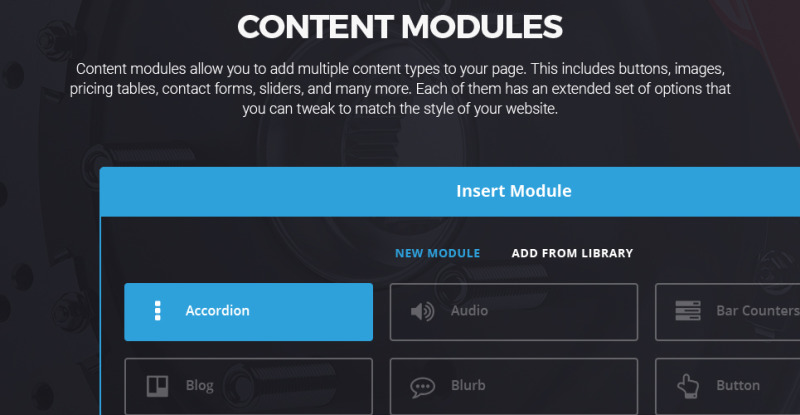The height and width of the screenshot is (415, 800).
Task: Click the Bar Counters stacked bars icon
Action: [688, 311]
